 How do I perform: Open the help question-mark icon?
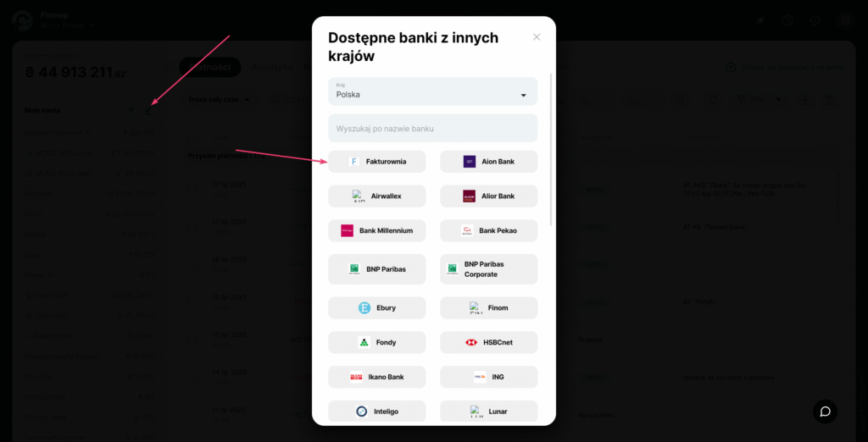(787, 20)
